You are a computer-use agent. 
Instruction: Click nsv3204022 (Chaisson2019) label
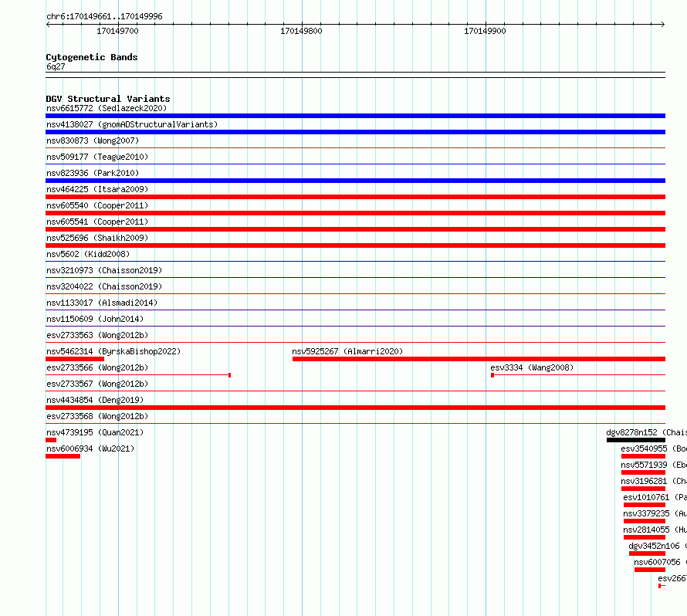coord(104,286)
